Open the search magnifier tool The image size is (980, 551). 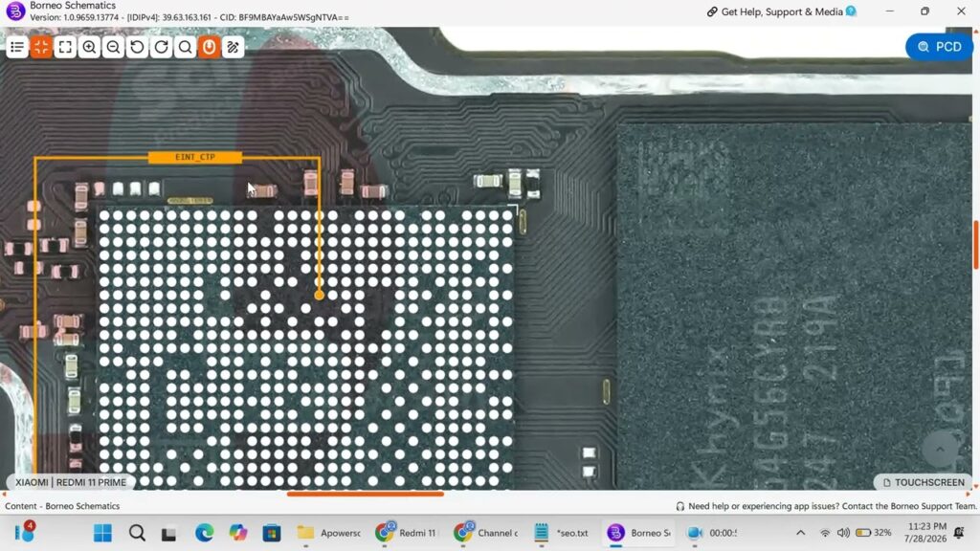[x=185, y=47]
